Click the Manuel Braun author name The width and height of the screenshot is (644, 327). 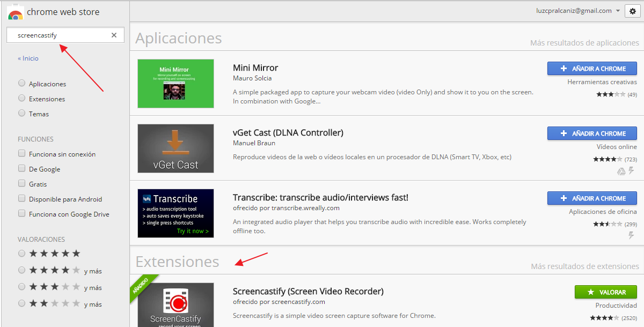pyautogui.click(x=254, y=143)
